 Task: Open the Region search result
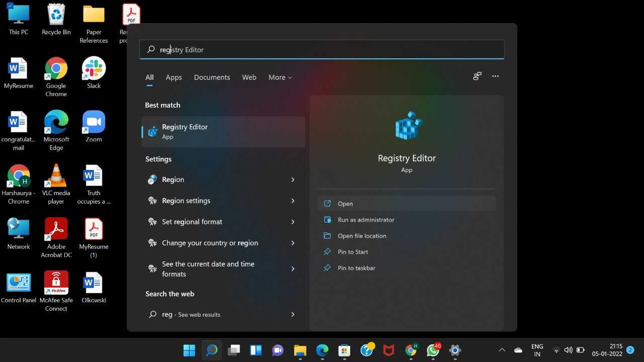(223, 179)
